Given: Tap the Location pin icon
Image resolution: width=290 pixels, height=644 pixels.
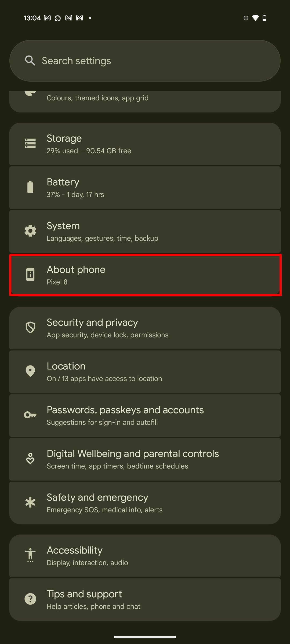Looking at the screenshot, I should (30, 371).
